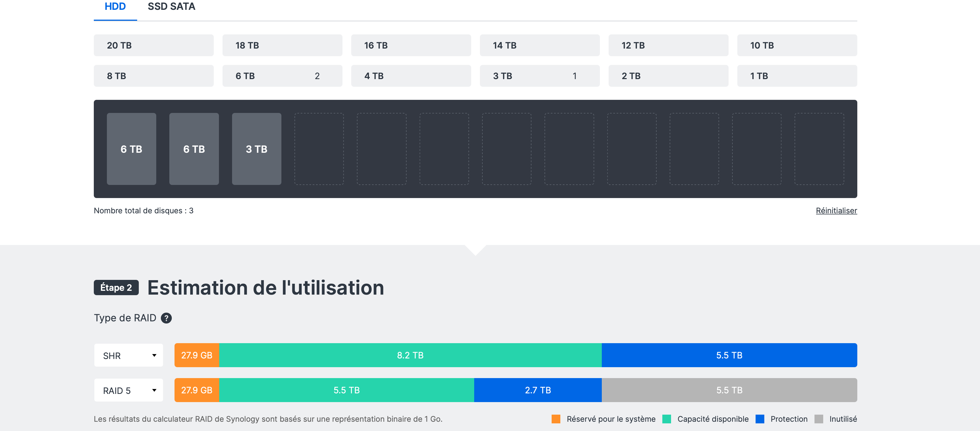This screenshot has width=980, height=431.
Task: Click the first empty drive bay slot
Action: click(319, 149)
